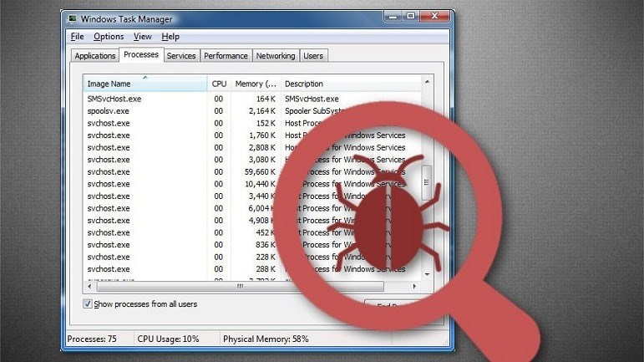This screenshot has height=362, width=644.
Task: Sort by Memory column header
Action: tap(256, 84)
